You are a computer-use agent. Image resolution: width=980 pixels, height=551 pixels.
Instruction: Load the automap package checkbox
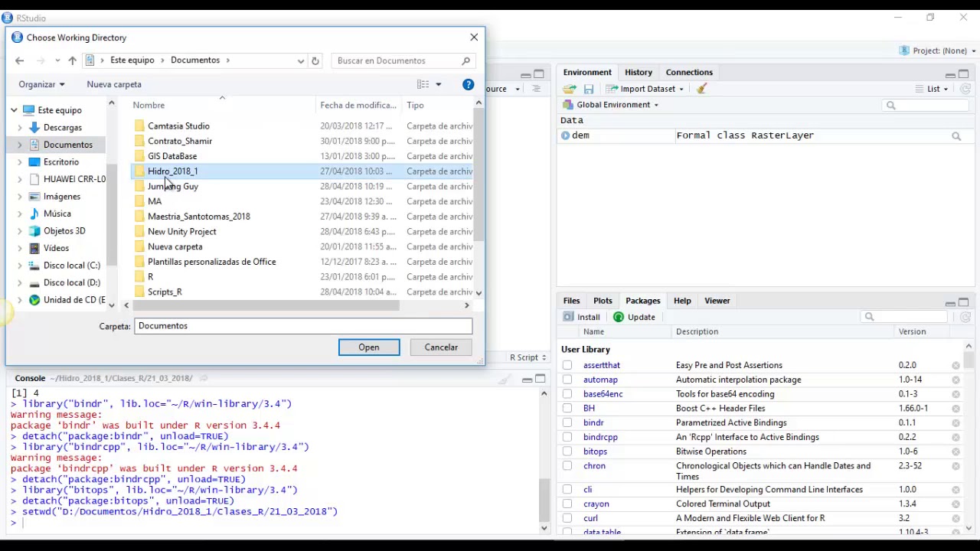pyautogui.click(x=567, y=380)
